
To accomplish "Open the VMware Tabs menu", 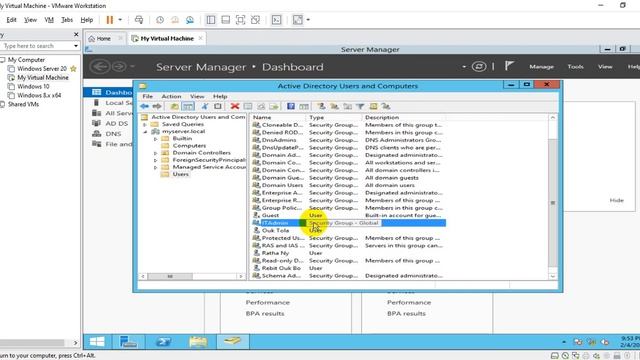I will tap(67, 20).
